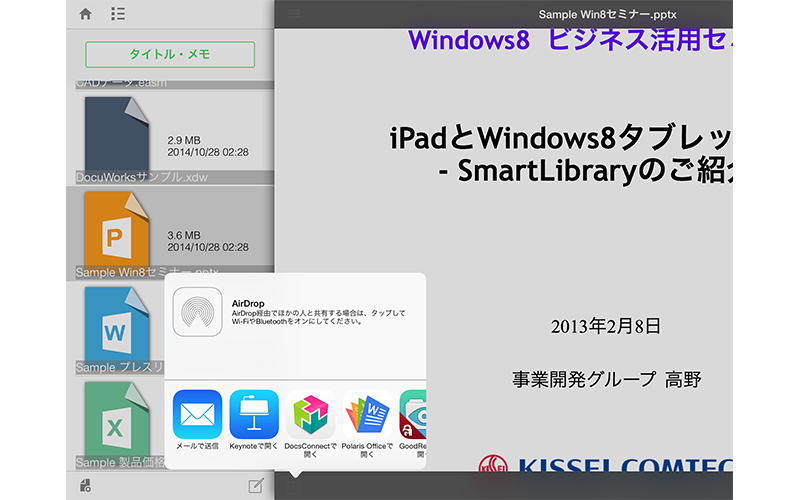Tap the タイトル・メモ button
Viewport: 800px width, 500px height.
pyautogui.click(x=170, y=55)
